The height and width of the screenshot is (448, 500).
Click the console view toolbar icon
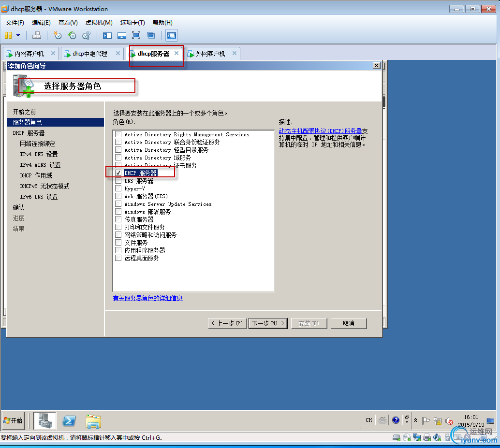tap(172, 35)
